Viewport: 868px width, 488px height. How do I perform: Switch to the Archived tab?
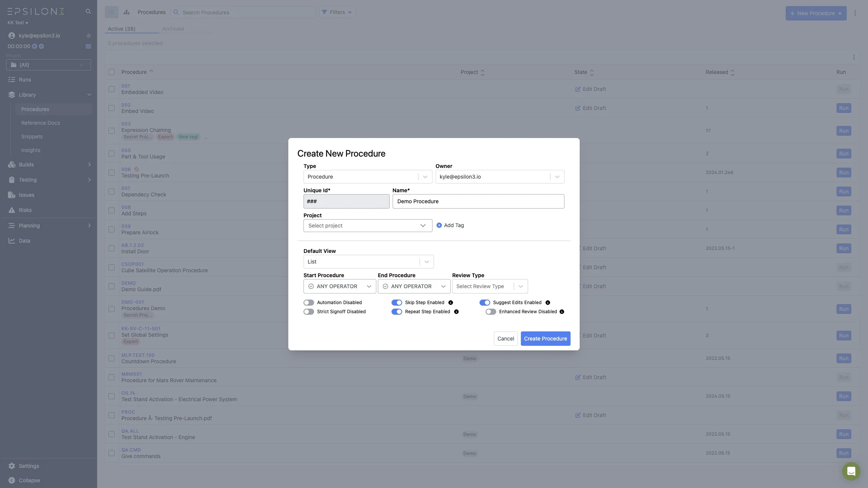coord(173,29)
